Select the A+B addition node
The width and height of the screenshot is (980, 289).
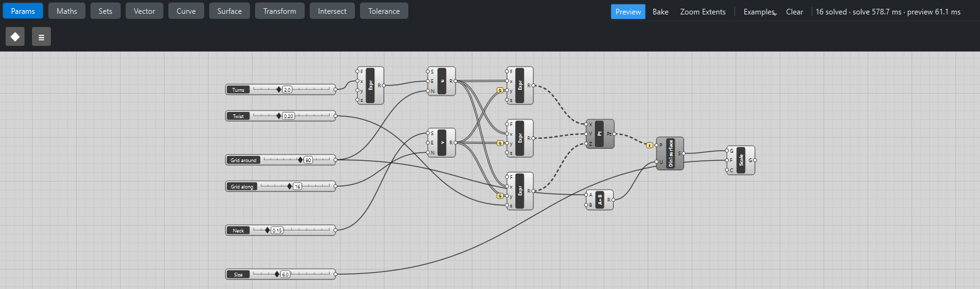pos(600,200)
